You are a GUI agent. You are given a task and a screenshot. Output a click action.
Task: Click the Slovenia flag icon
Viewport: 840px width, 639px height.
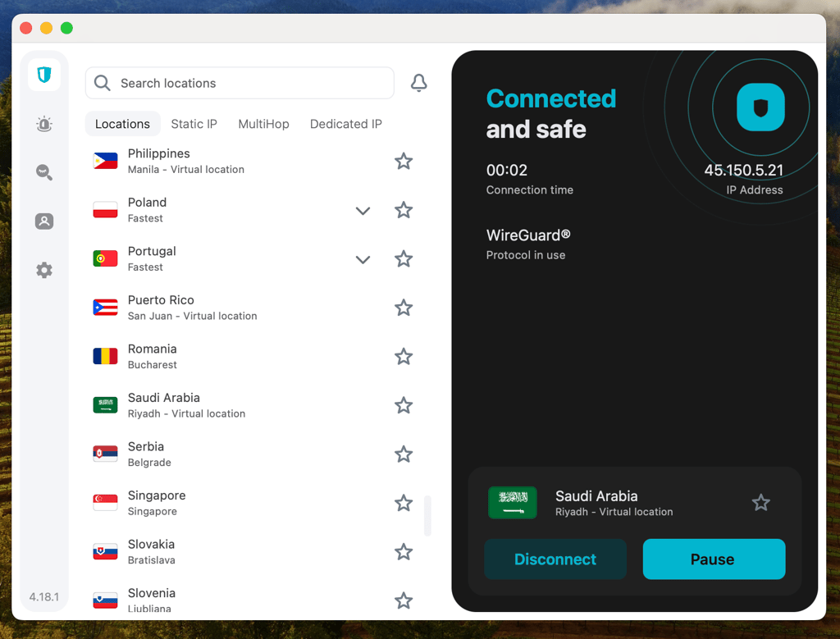click(x=106, y=600)
